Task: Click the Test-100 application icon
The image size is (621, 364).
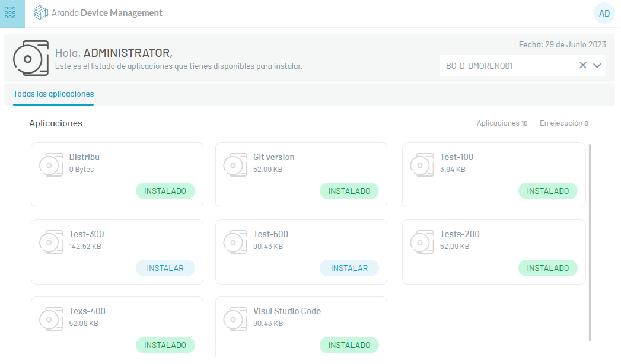Action: pyautogui.click(x=422, y=165)
